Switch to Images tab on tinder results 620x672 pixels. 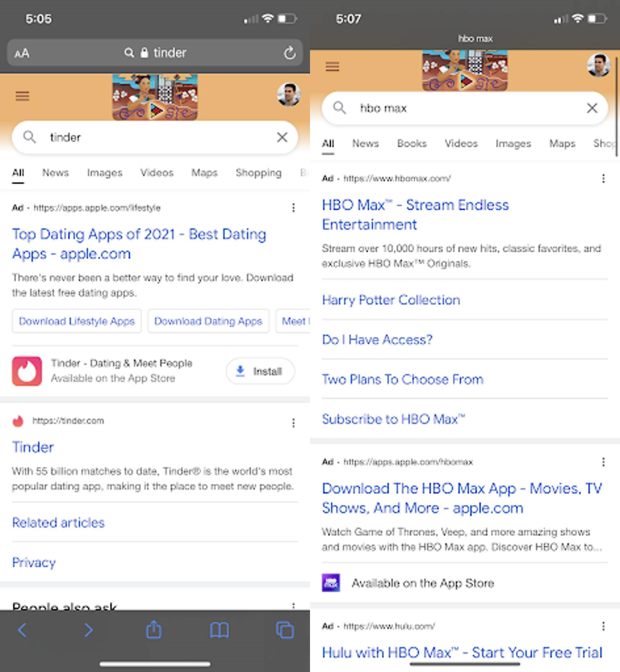click(x=105, y=173)
